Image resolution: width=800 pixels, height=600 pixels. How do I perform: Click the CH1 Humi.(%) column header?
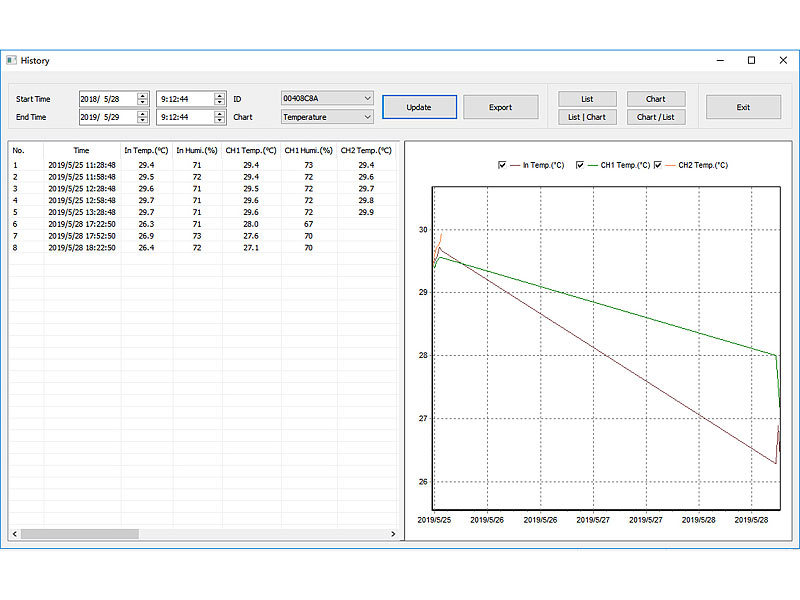pyautogui.click(x=309, y=151)
